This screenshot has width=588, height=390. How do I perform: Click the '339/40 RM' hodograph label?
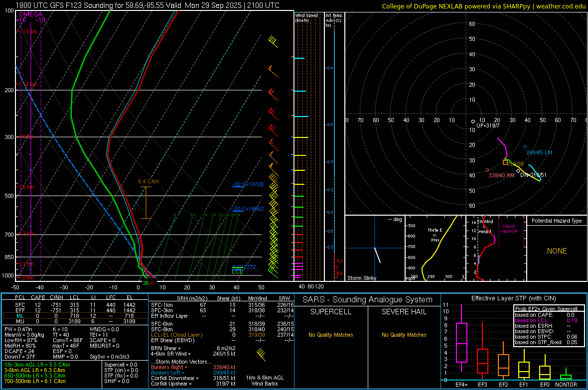pos(501,175)
